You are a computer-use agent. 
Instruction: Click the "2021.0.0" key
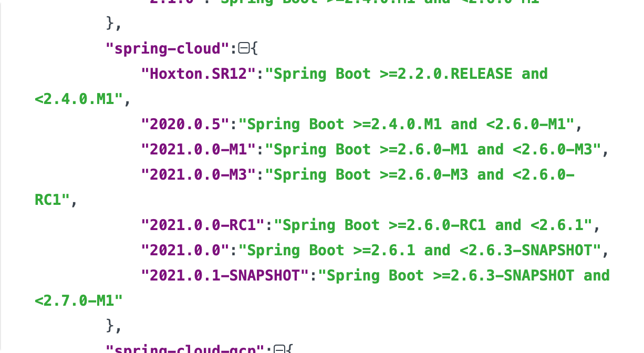185,251
